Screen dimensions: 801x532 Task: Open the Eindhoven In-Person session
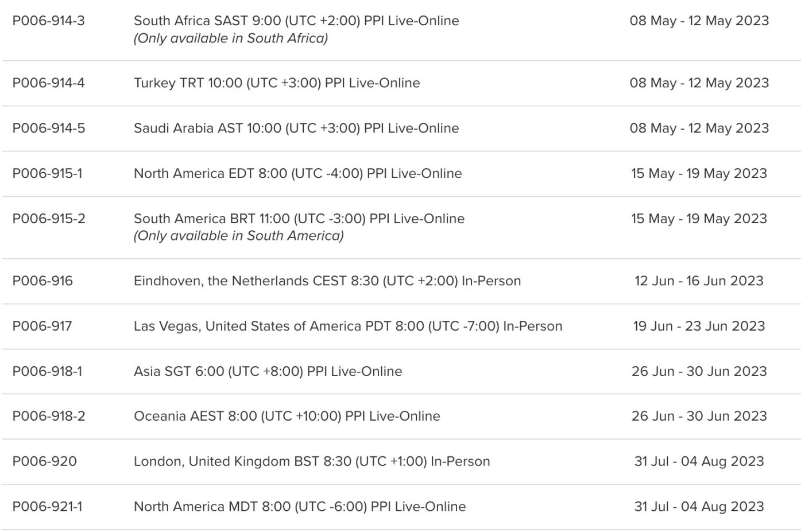coord(327,281)
